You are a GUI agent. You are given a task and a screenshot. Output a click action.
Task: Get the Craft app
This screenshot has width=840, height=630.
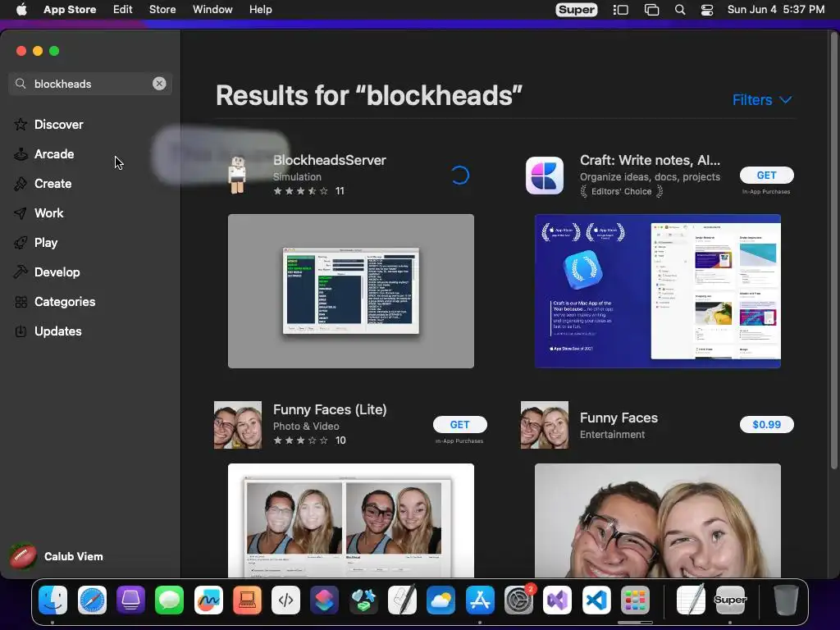pos(766,176)
